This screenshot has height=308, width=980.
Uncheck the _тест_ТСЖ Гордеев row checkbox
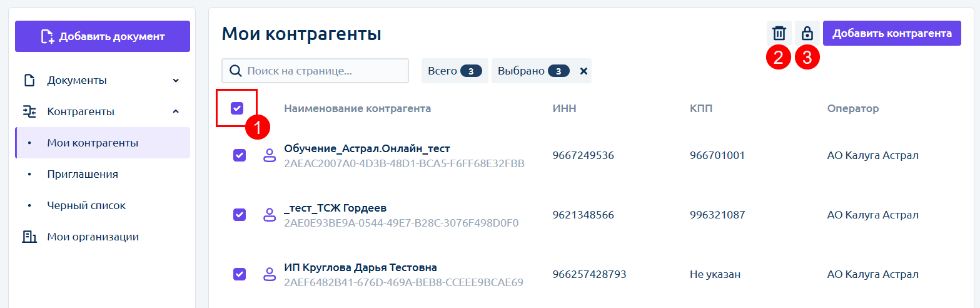pyautogui.click(x=240, y=215)
